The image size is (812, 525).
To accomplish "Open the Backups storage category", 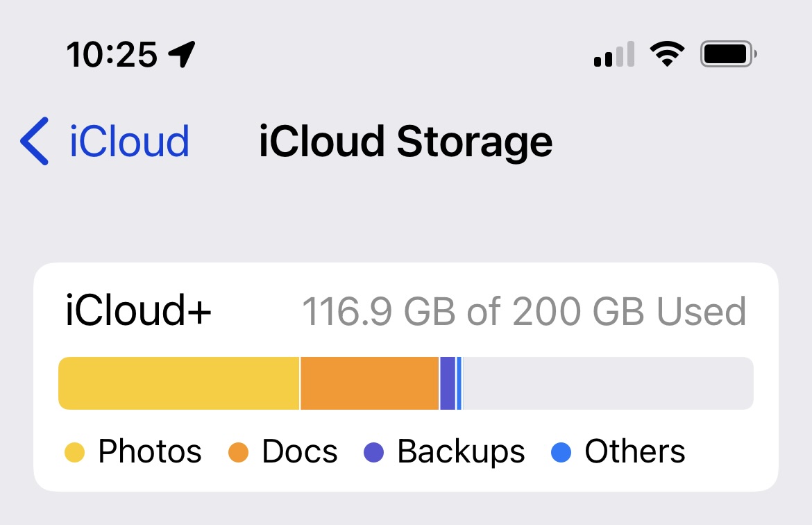I will pos(459,451).
